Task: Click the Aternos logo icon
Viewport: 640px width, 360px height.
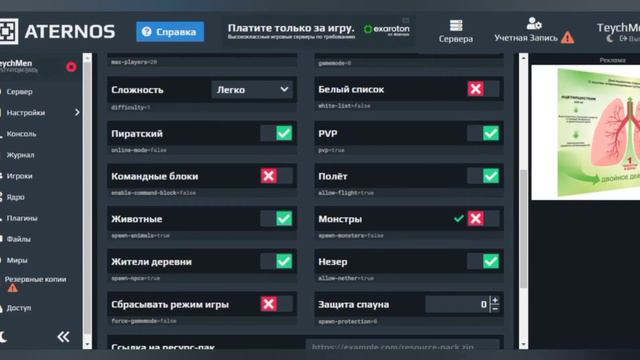Action: [x=9, y=31]
